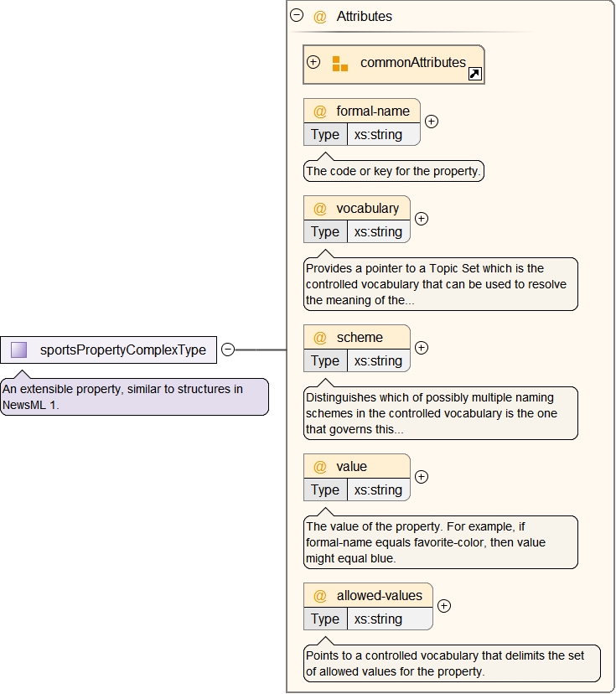Click the @ icon of formal-name attribute
The width and height of the screenshot is (616, 694).
point(320,111)
